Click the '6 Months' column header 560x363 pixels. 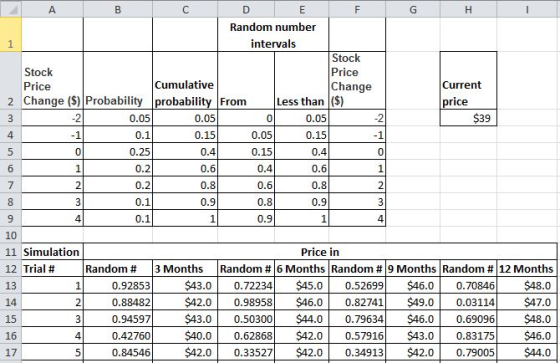302,269
